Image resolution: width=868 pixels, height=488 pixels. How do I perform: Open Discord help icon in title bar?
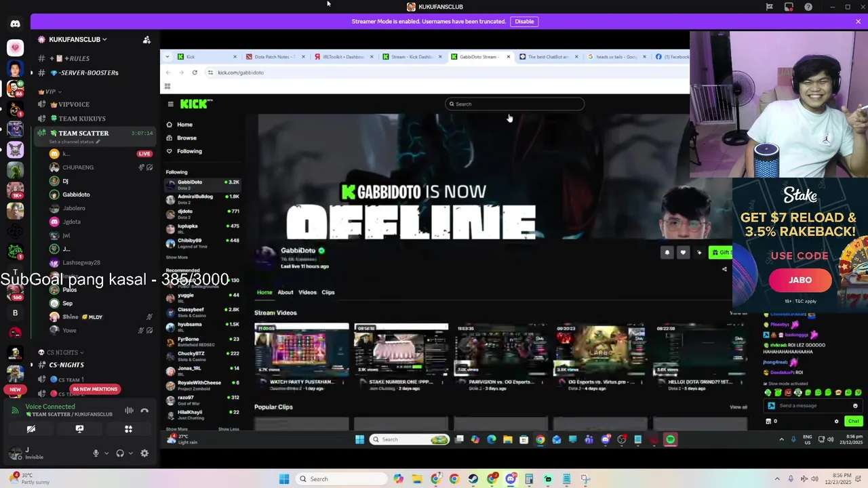[808, 7]
